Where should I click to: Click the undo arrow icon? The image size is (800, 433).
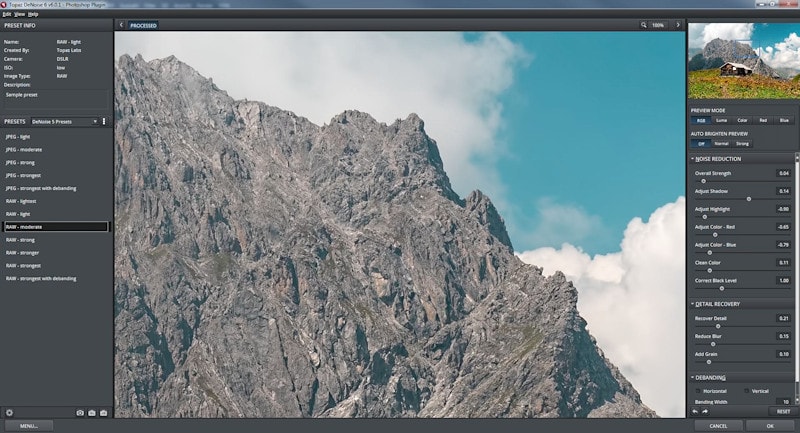(695, 411)
